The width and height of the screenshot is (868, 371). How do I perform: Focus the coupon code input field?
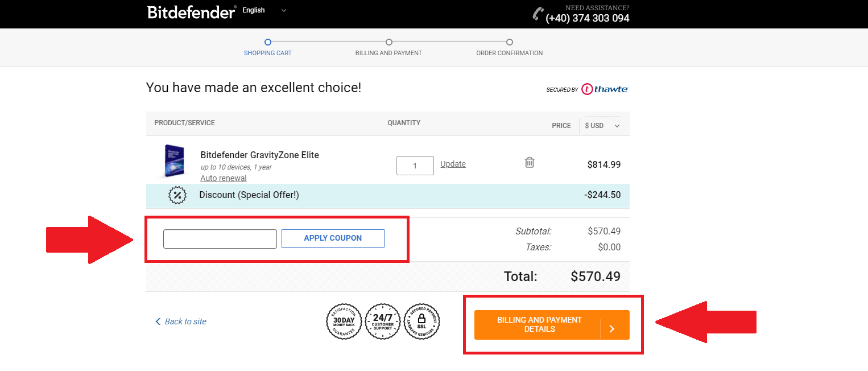pyautogui.click(x=220, y=239)
